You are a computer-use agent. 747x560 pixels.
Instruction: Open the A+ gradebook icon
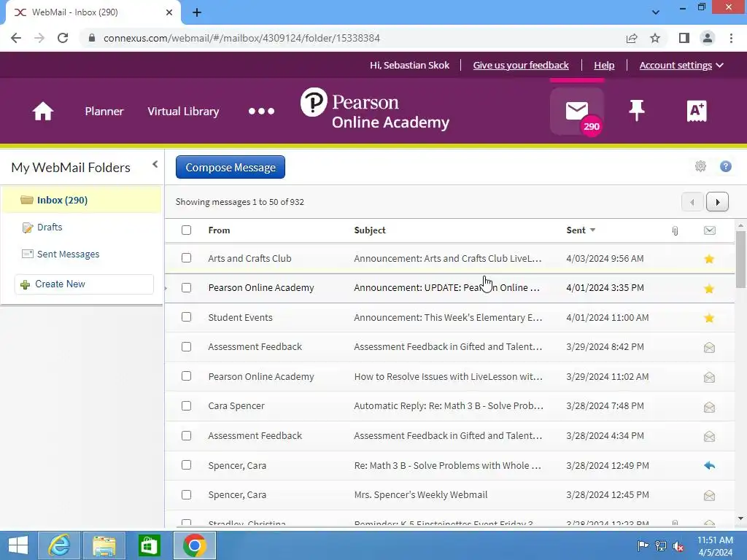coord(697,111)
